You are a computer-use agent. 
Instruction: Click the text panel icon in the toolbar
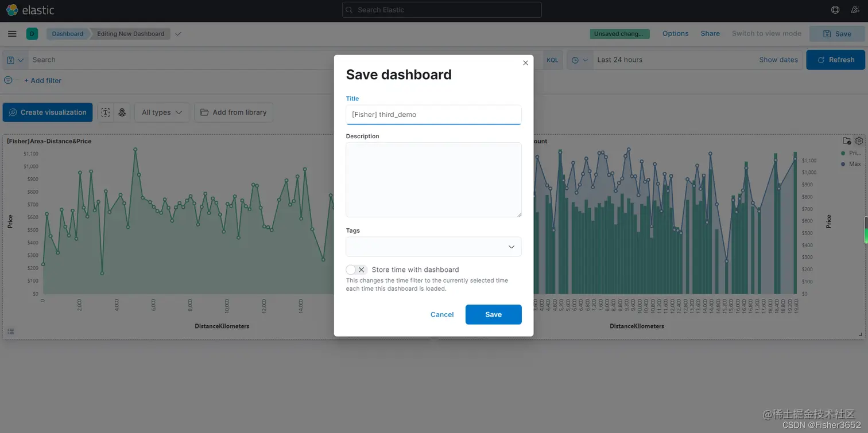(x=105, y=112)
